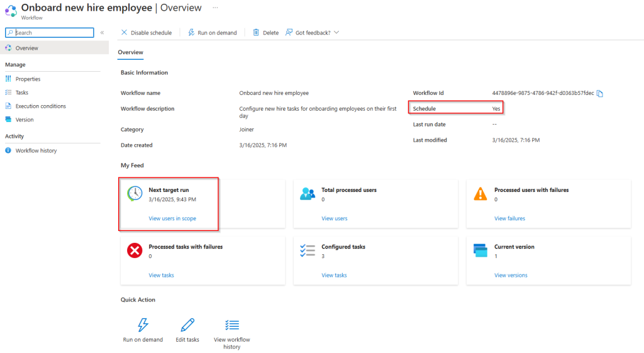Open Properties in the Manage menu
Viewport: 644px width, 353px height.
(x=28, y=79)
